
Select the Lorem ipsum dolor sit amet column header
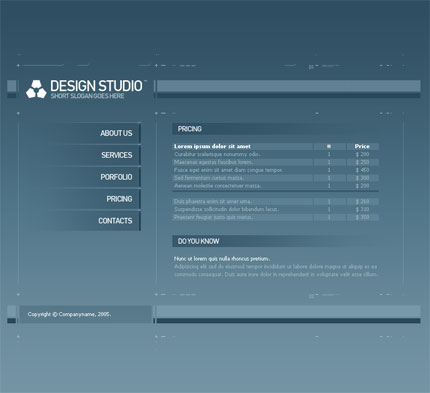tap(212, 146)
